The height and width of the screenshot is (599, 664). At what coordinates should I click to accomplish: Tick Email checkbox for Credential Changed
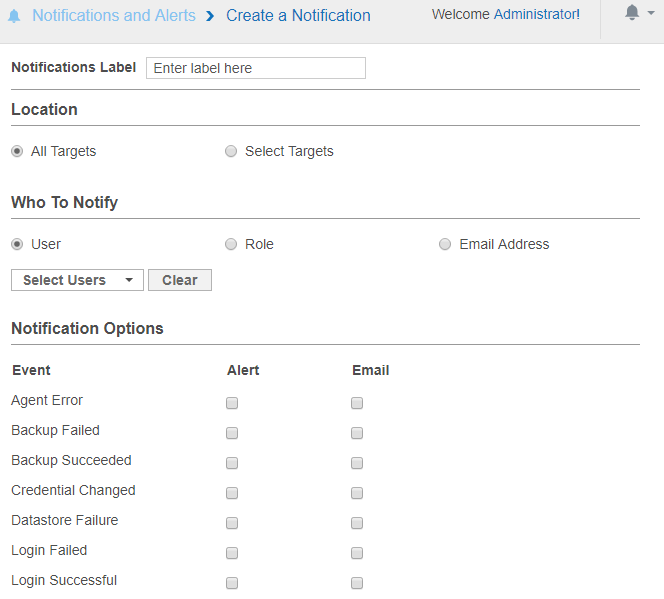point(357,493)
